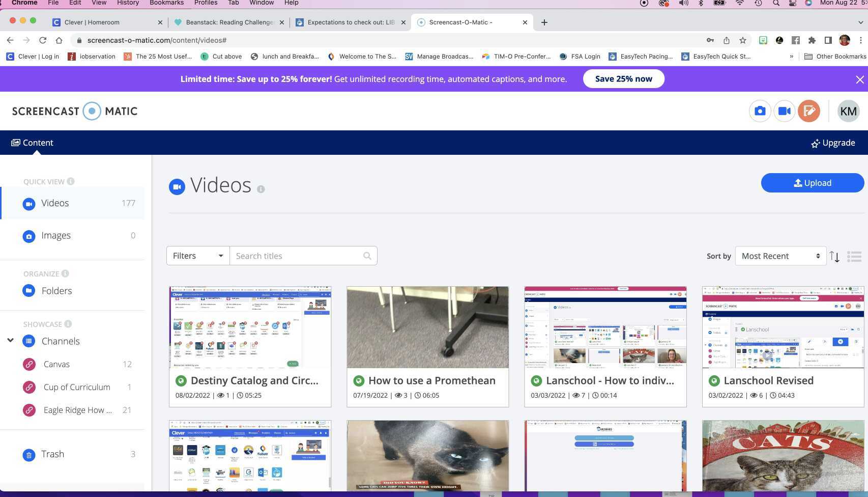This screenshot has height=497, width=868.
Task: Collapse the Channels section chevron
Action: pos(10,341)
